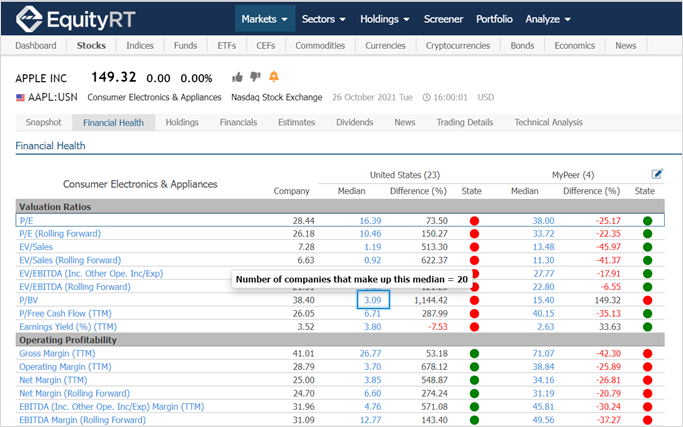
Task: Switch to the Financial Health tab
Action: pyautogui.click(x=113, y=122)
